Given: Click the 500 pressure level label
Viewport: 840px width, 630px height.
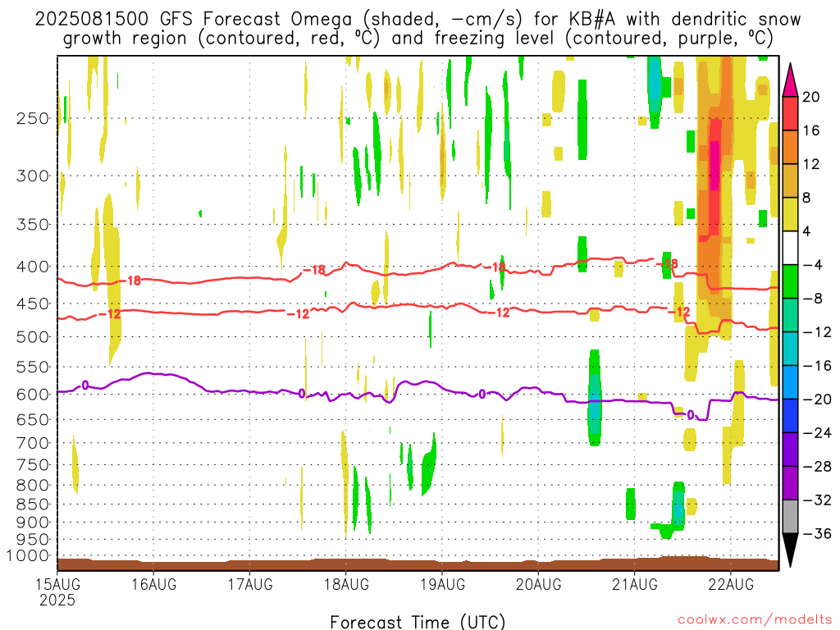Looking at the screenshot, I should [x=33, y=337].
